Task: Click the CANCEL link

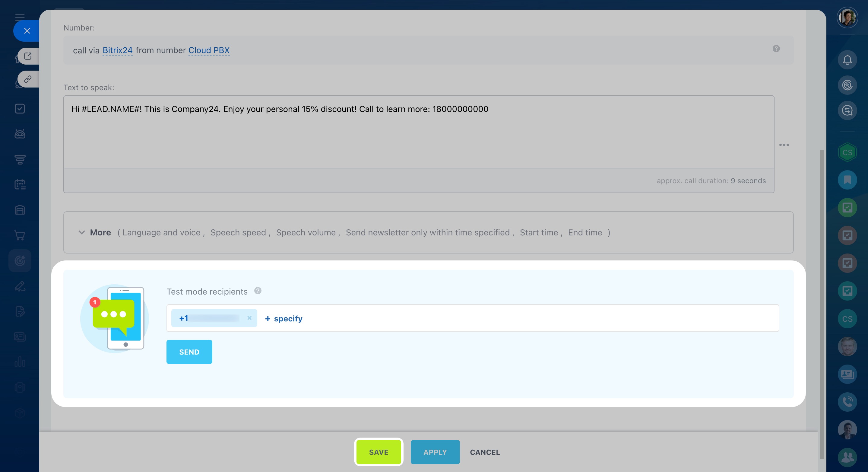Action: [x=485, y=452]
